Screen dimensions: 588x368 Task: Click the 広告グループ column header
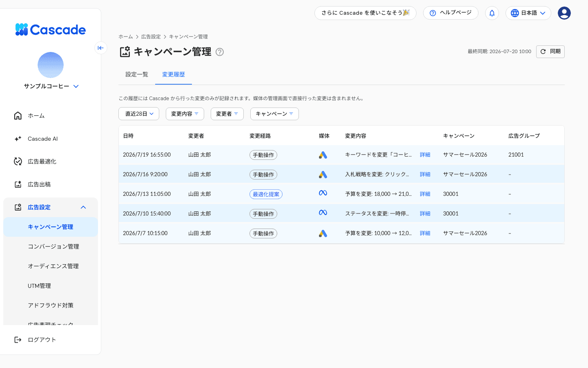(524, 136)
